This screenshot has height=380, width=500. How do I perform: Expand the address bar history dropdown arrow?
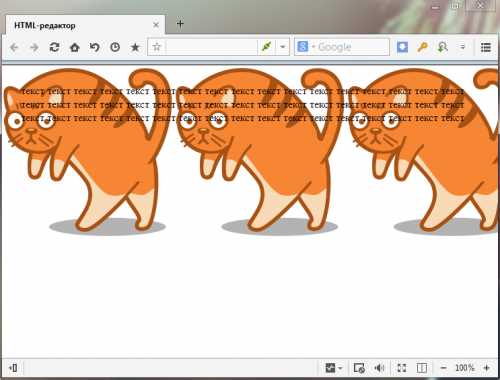pos(283,47)
